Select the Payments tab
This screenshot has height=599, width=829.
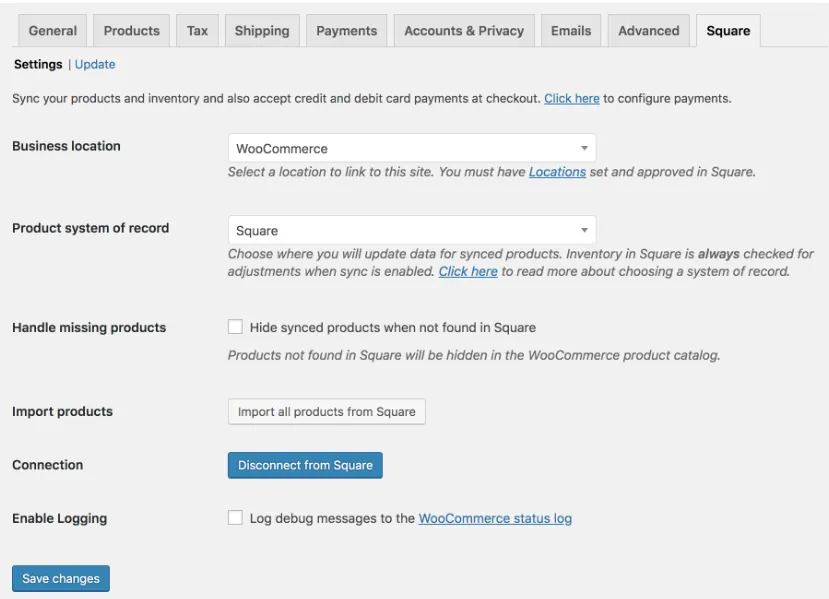coord(346,31)
